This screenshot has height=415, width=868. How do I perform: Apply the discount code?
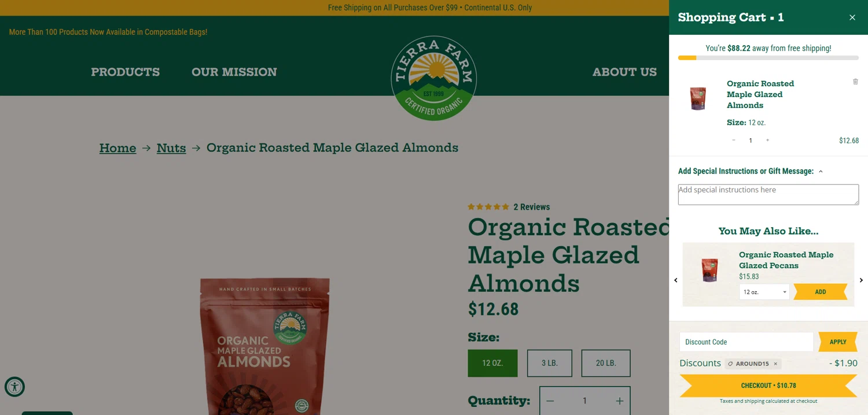coord(838,342)
